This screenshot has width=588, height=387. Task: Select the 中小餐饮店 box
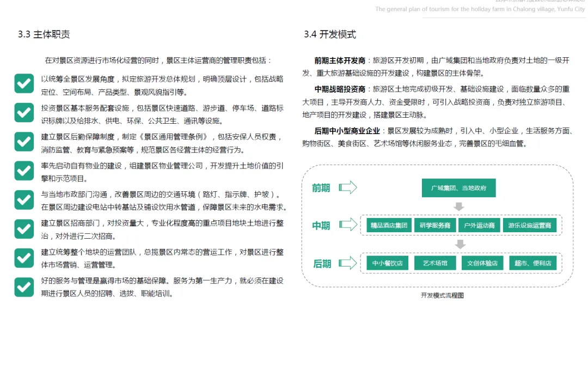tap(388, 263)
